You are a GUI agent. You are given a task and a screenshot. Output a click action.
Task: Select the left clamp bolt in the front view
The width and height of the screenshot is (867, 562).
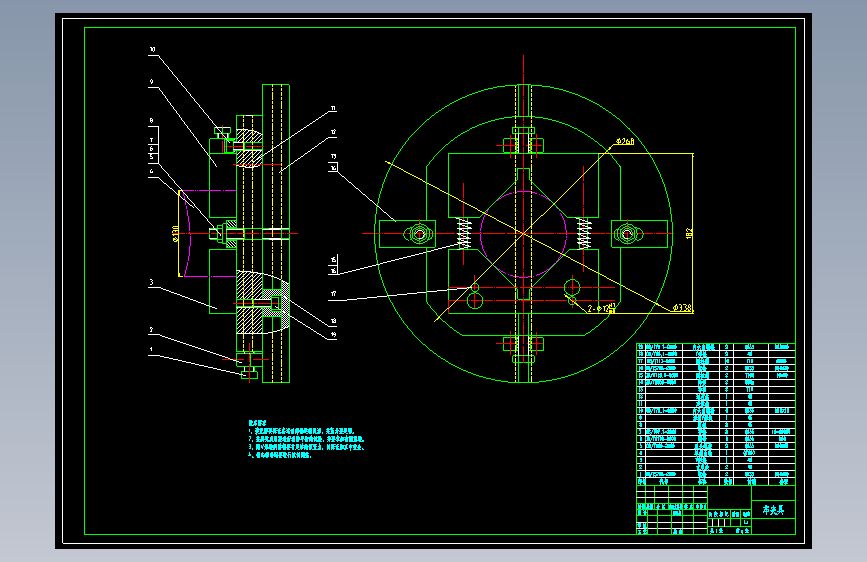point(419,234)
